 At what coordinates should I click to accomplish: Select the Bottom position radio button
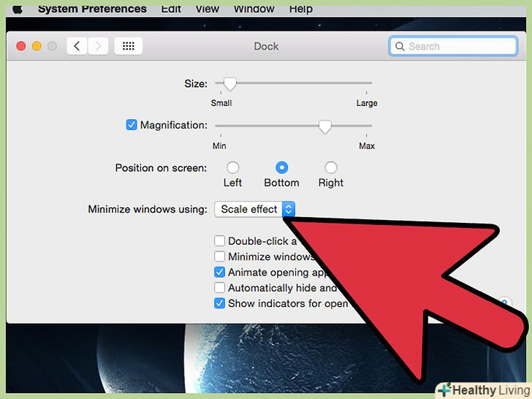(281, 167)
